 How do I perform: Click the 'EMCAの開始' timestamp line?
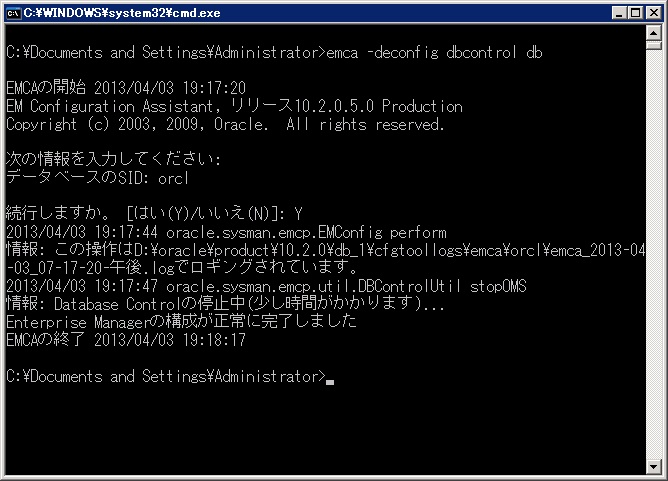pos(126,88)
